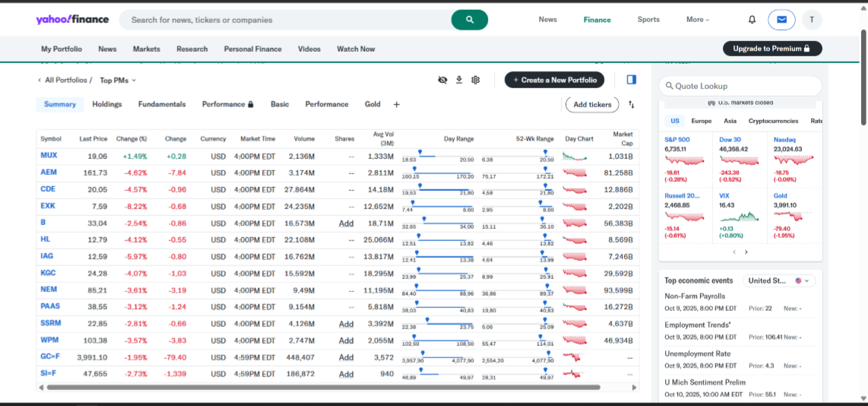The height and width of the screenshot is (406, 868).
Task: Go to next market summary page arrow
Action: pos(746,252)
